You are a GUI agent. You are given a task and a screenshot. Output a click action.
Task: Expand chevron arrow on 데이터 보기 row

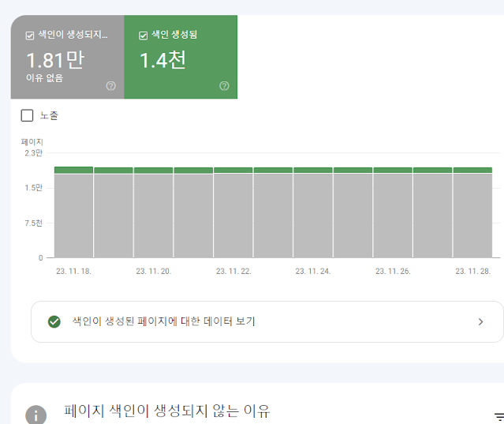[x=480, y=321]
